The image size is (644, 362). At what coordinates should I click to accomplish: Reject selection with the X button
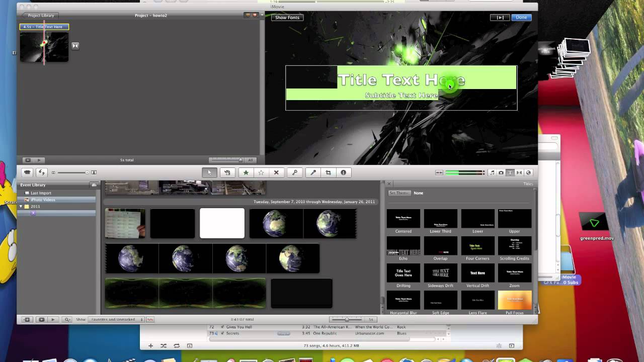[x=276, y=172]
